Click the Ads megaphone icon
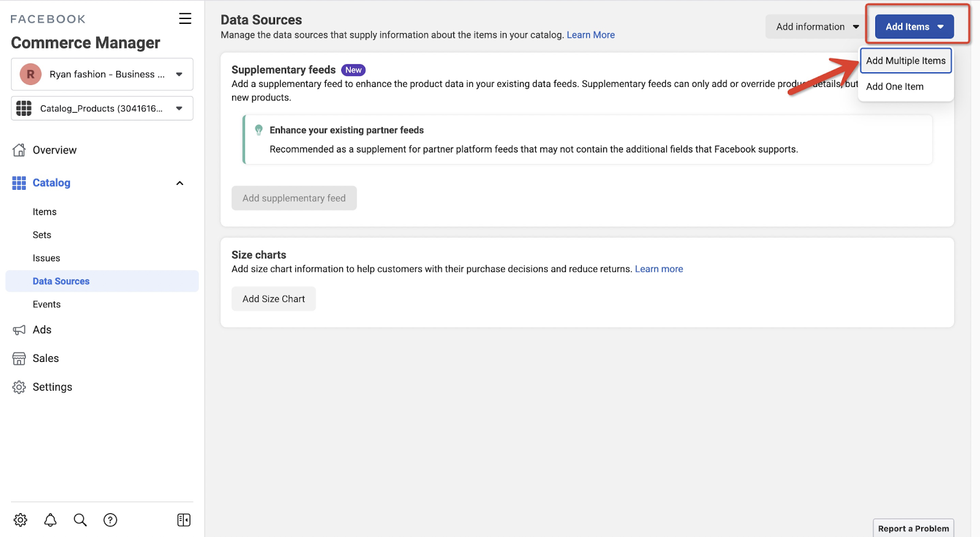 tap(19, 330)
